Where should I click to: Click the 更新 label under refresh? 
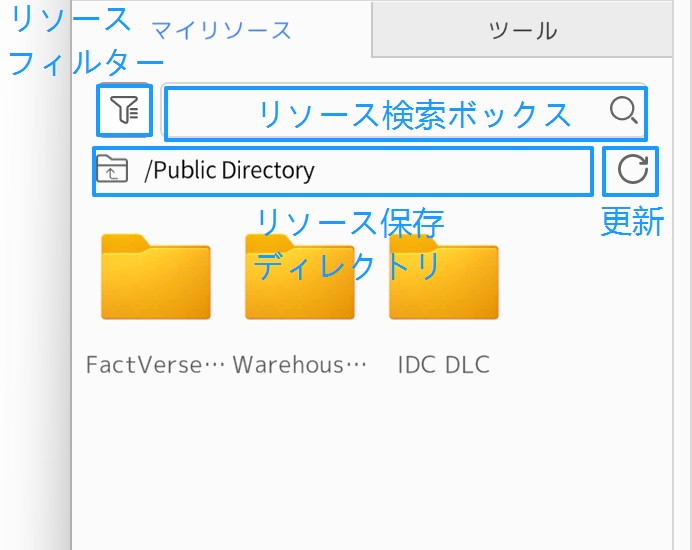point(632,221)
